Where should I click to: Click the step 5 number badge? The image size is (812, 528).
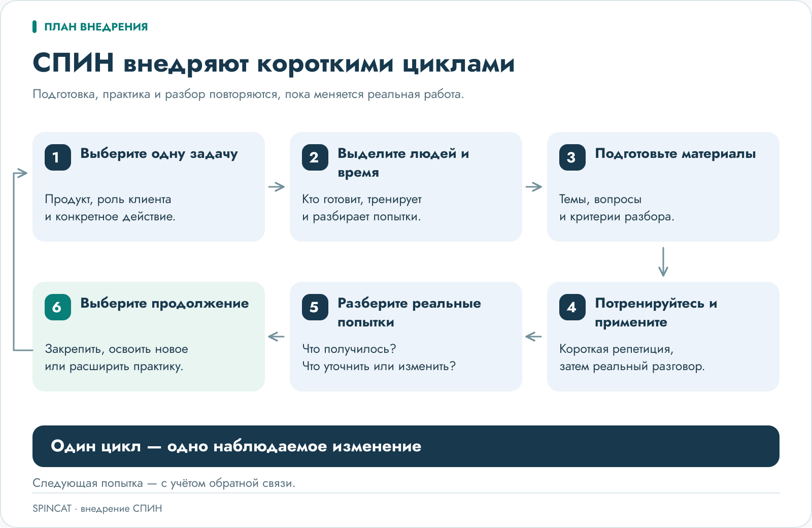click(x=315, y=307)
